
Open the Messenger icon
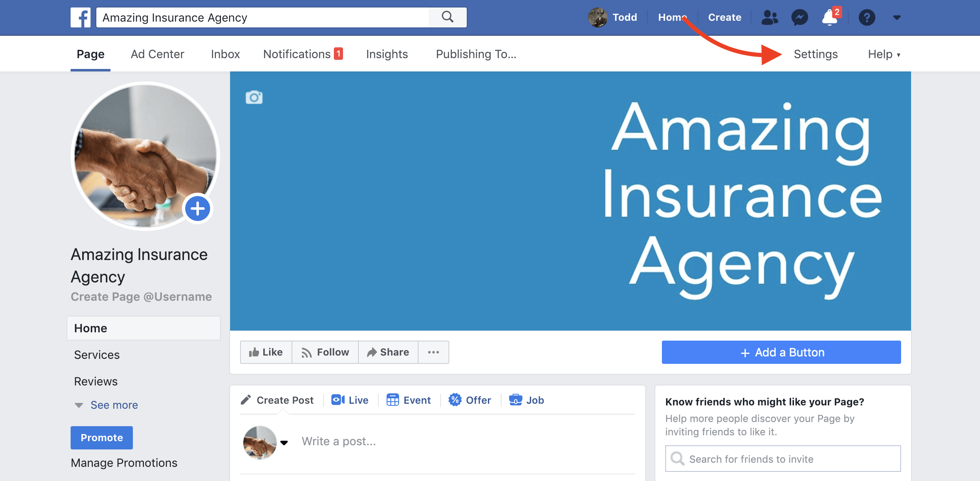[799, 17]
